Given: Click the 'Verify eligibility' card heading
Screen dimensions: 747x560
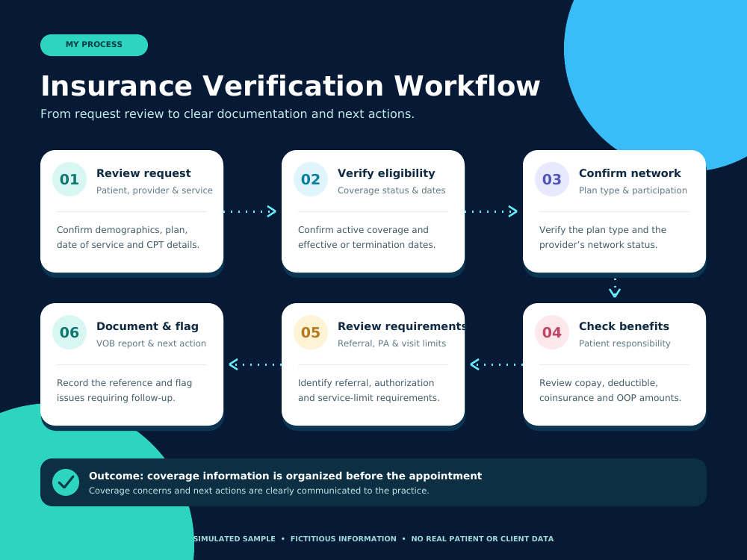Looking at the screenshot, I should tap(386, 173).
